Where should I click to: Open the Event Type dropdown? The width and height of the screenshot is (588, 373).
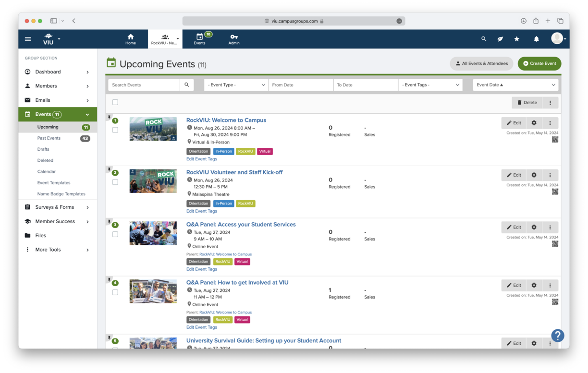point(236,85)
